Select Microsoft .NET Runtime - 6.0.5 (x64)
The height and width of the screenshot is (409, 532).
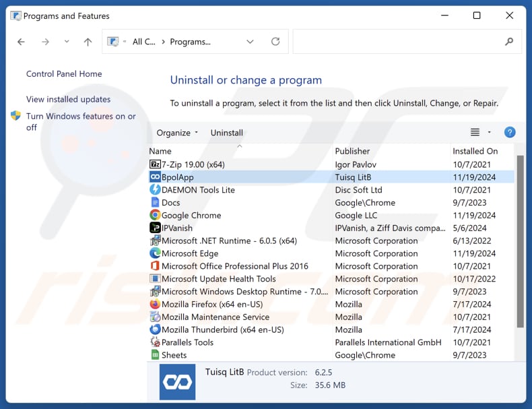[230, 241]
